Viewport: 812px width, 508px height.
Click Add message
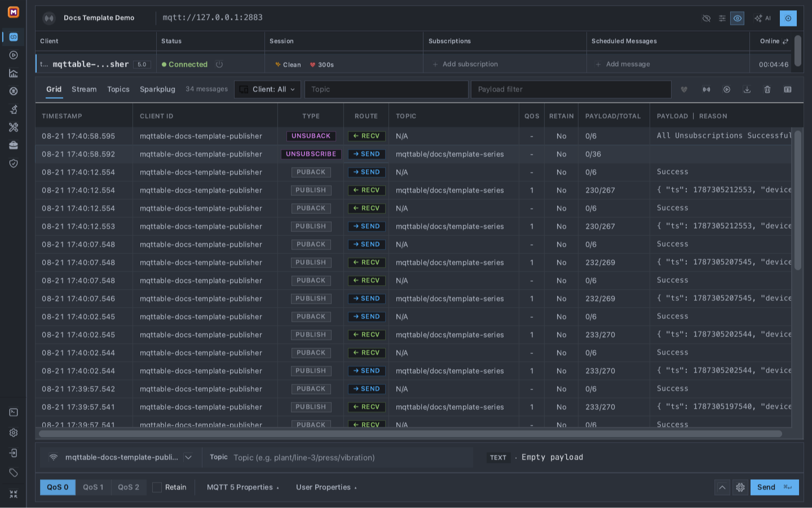coord(623,64)
